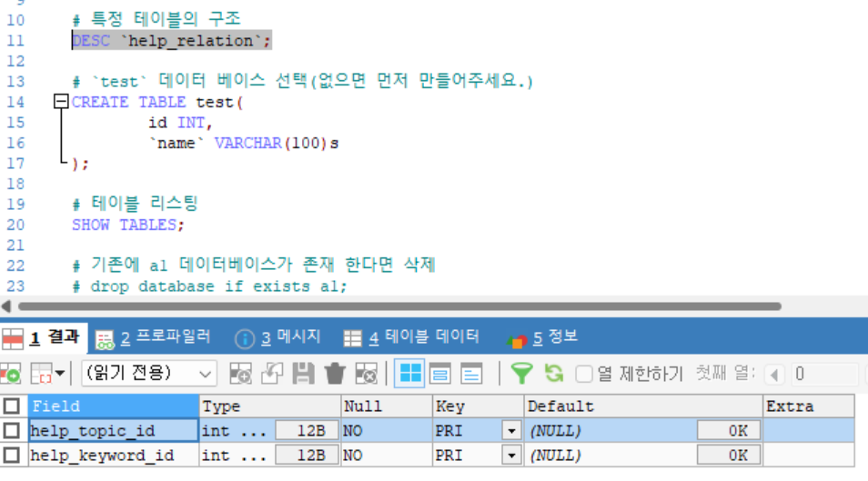Check the help_keyword_id row checkbox
Screen dimensions: 868x481
12,455
